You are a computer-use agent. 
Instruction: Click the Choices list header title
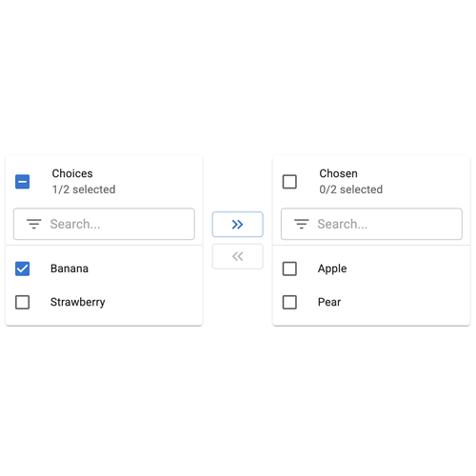tap(72, 173)
